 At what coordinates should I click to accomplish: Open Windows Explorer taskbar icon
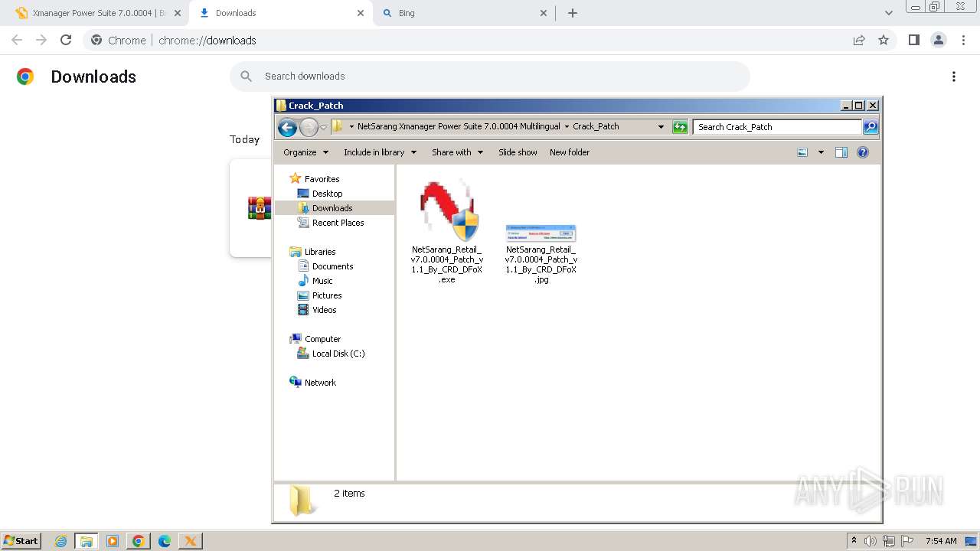coord(87,541)
